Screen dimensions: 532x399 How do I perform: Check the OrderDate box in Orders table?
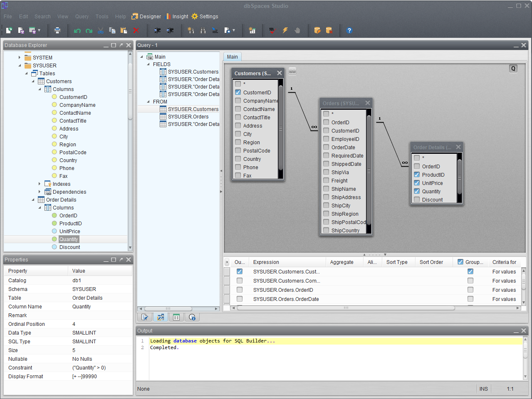[x=326, y=147]
